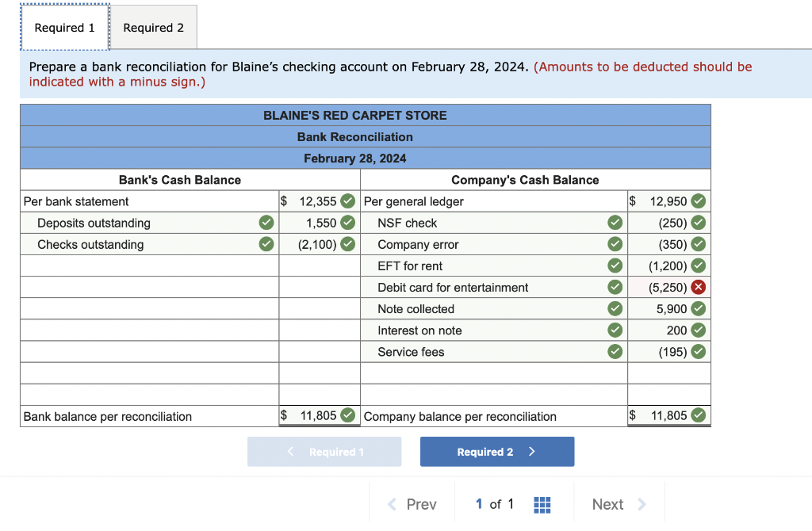Go to the Next question
Image resolution: width=812 pixels, height=531 pixels.
(x=619, y=504)
